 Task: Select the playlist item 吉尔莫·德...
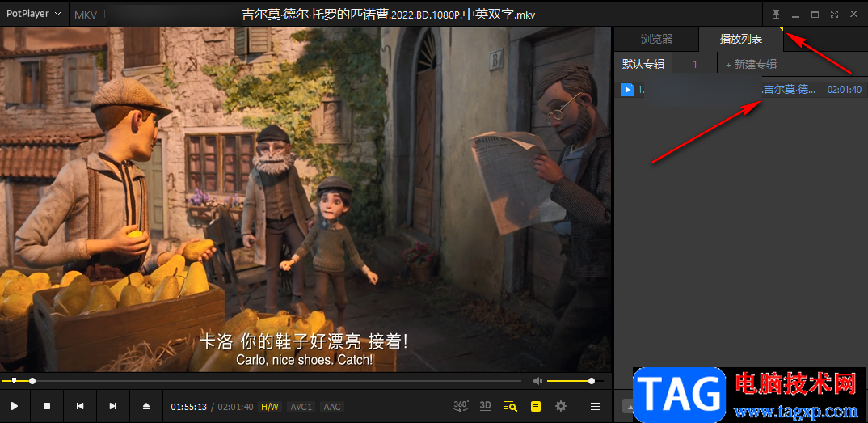(x=741, y=89)
